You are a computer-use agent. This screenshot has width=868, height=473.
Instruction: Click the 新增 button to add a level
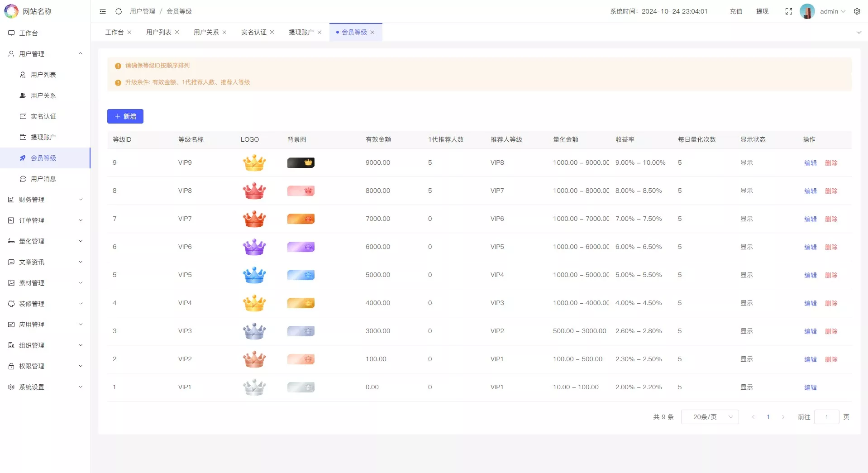(125, 116)
